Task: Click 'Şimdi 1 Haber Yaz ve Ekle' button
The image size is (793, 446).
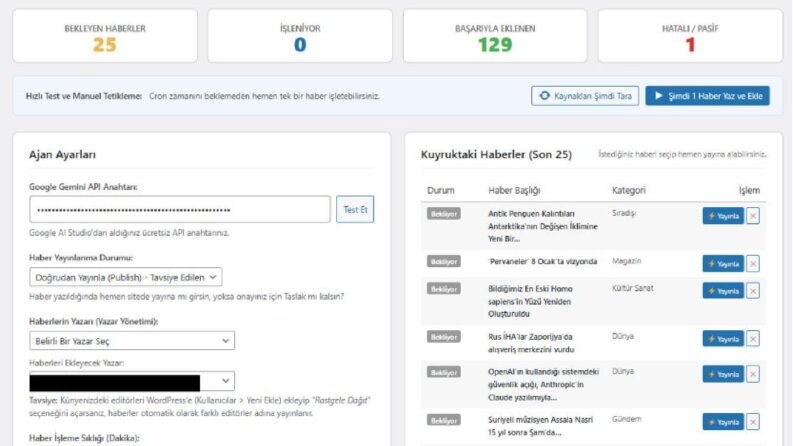Action: [x=707, y=96]
